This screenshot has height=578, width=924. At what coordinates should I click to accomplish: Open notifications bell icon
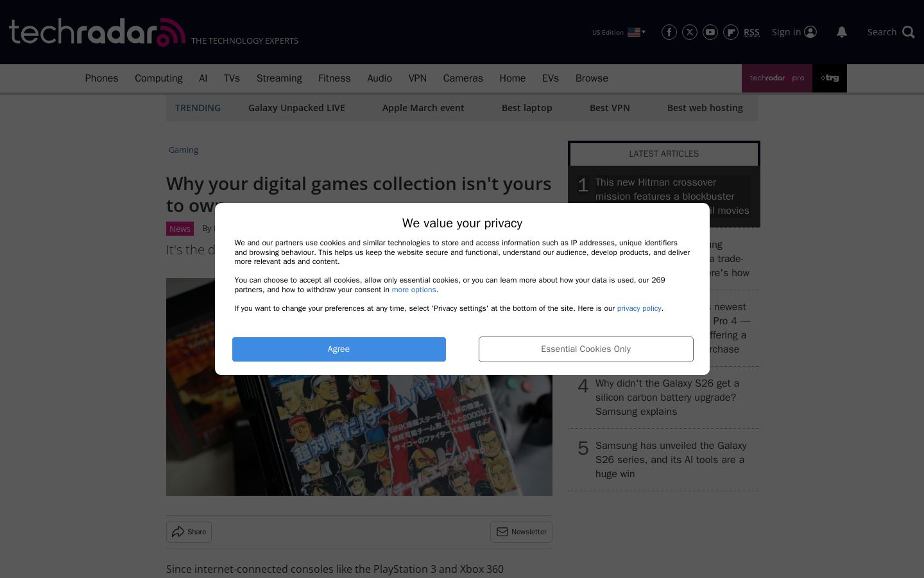click(x=842, y=32)
